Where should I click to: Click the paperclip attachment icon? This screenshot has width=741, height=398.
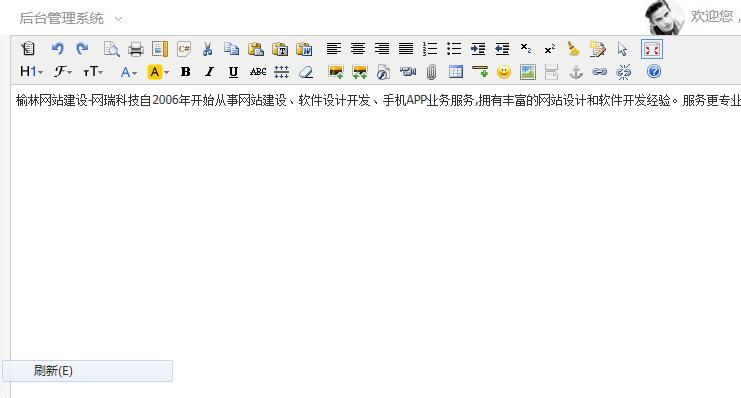click(x=431, y=72)
